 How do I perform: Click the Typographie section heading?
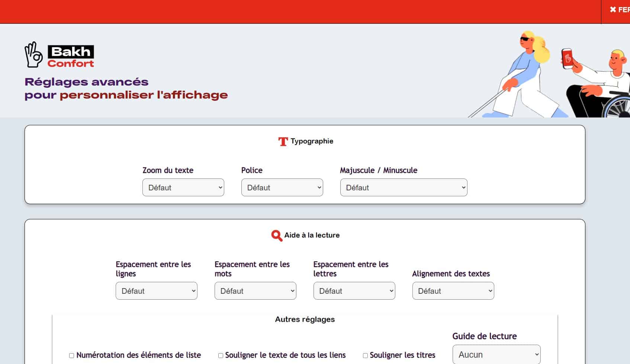pyautogui.click(x=312, y=141)
